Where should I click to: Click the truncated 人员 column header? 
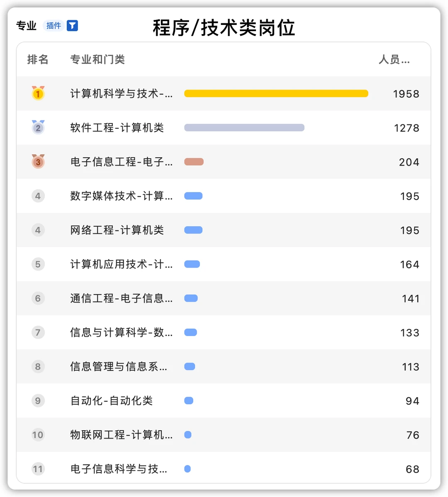point(394,60)
